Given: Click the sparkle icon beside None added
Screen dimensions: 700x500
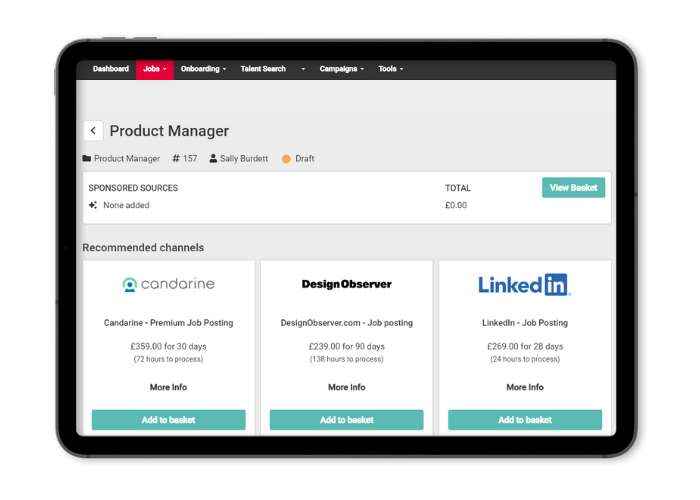Looking at the screenshot, I should pos(93,205).
